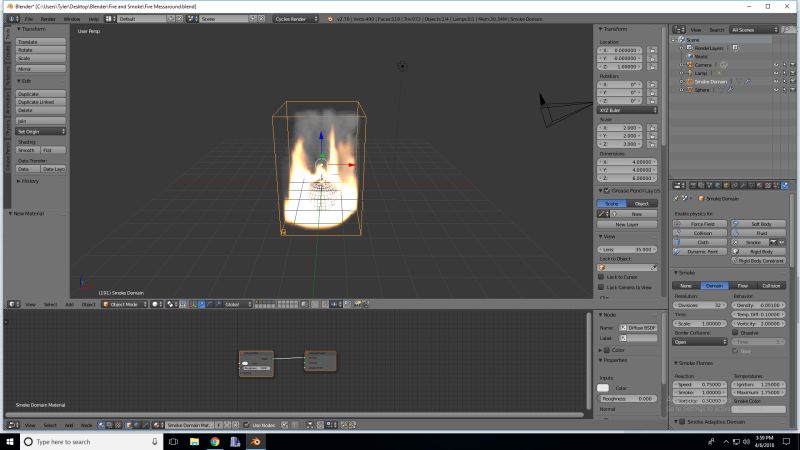Open the node editor Node menu
Viewport: 800px width, 450px height.
[x=87, y=425]
